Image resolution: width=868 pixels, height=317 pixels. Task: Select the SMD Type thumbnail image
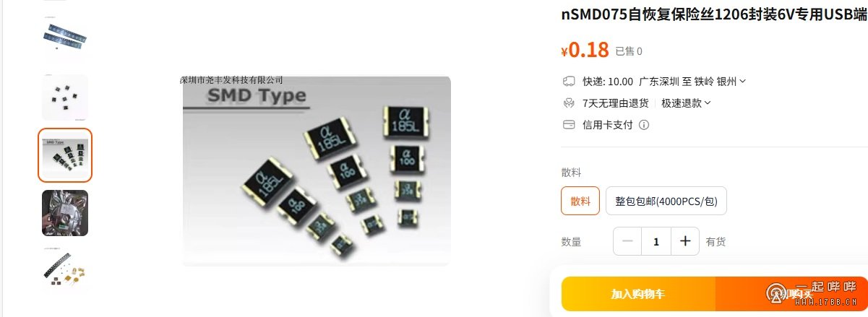pos(65,155)
